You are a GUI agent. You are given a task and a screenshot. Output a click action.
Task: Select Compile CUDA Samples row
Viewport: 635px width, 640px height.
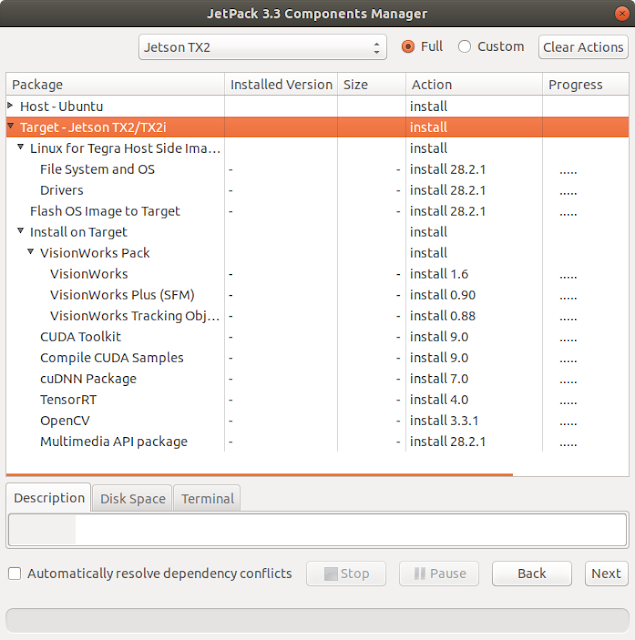tap(318, 358)
